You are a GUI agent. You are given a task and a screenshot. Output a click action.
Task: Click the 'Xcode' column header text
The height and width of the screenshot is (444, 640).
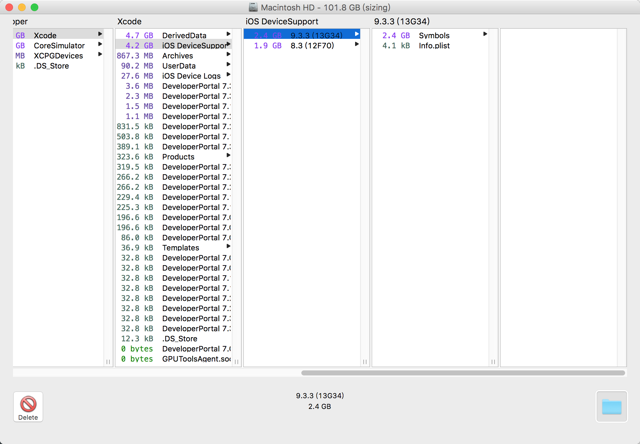pos(129,21)
